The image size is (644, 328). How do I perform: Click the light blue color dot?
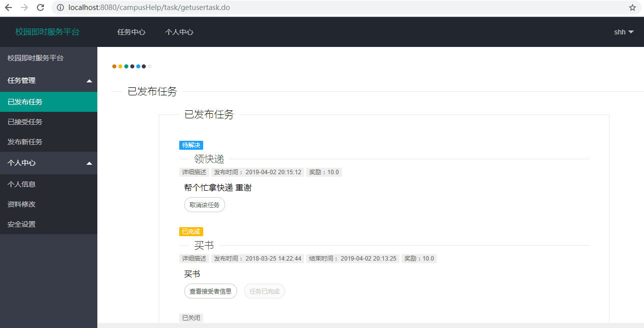pos(138,66)
